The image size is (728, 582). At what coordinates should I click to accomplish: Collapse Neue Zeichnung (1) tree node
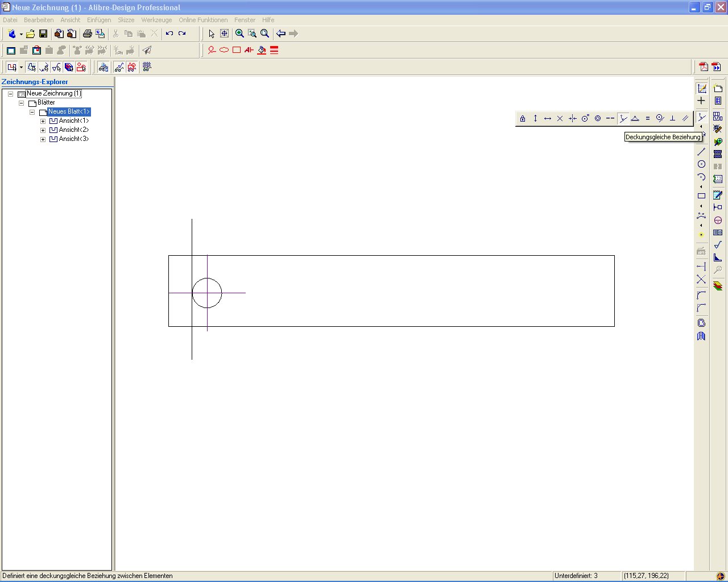10,94
